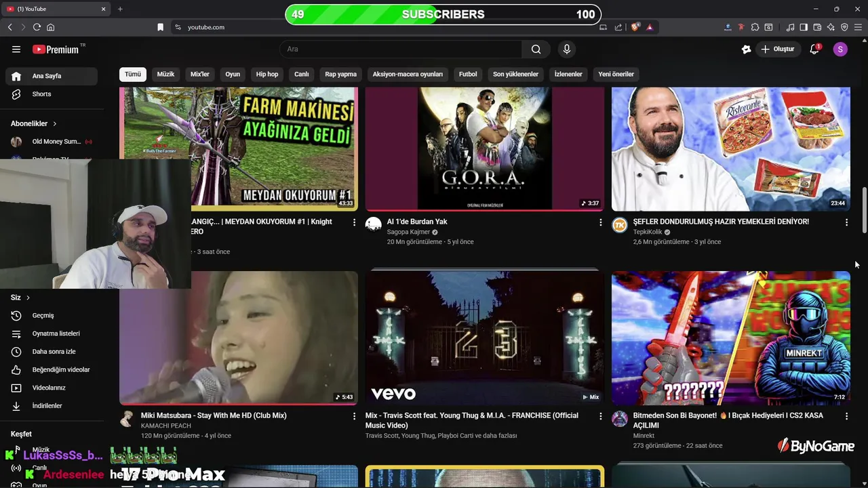This screenshot has height=488, width=868.
Task: Select the Mix'ler filter chip
Action: [x=200, y=74]
